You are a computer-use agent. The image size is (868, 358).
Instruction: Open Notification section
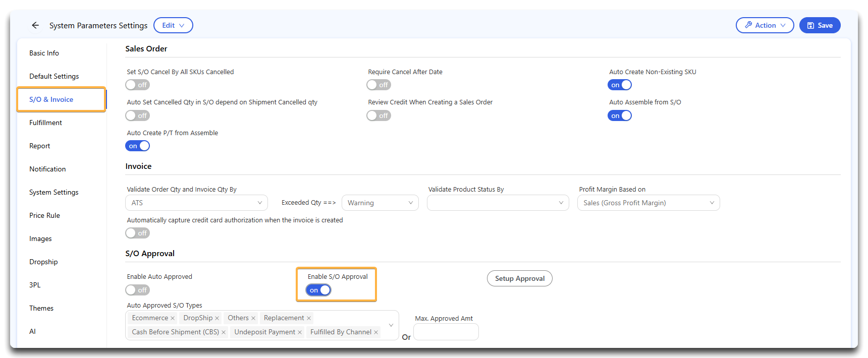(x=47, y=169)
